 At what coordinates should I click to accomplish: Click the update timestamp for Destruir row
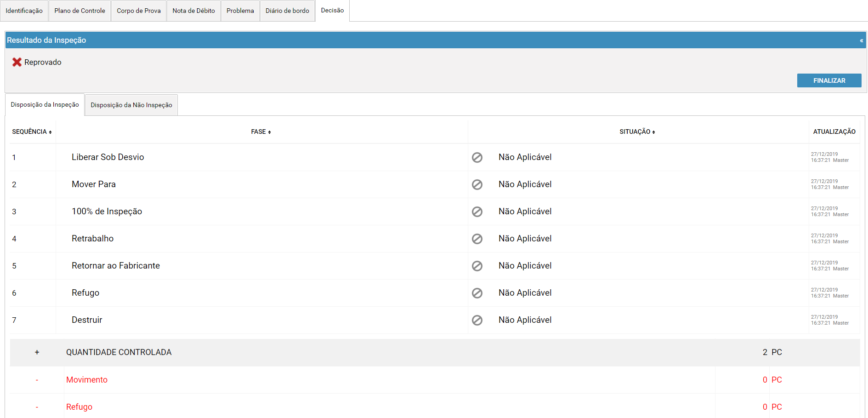(830, 320)
